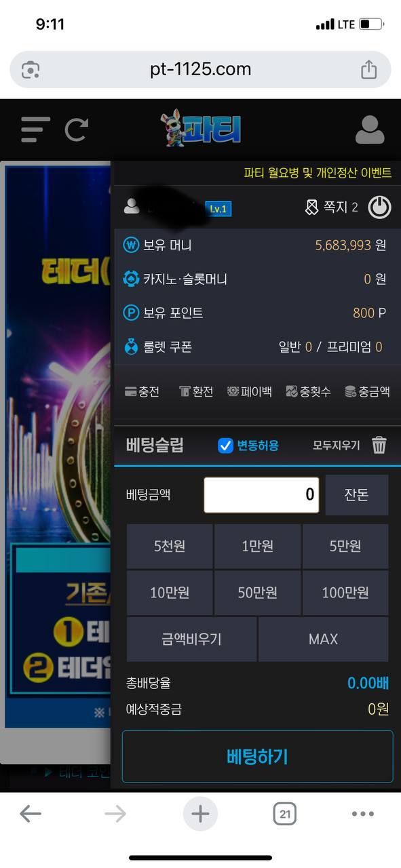This screenshot has height=868, width=401.
Task: Select the 5만원 amount button
Action: click(345, 546)
